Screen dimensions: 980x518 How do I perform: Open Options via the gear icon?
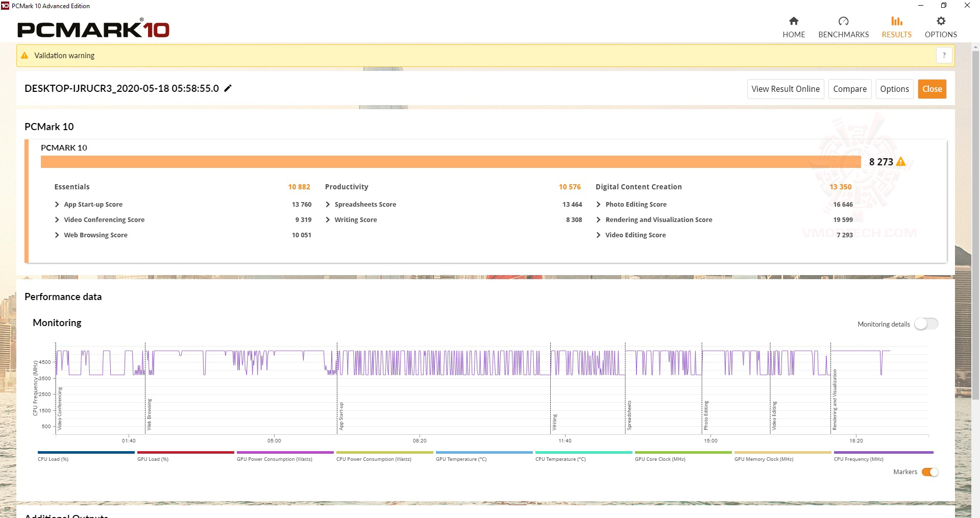tap(941, 21)
